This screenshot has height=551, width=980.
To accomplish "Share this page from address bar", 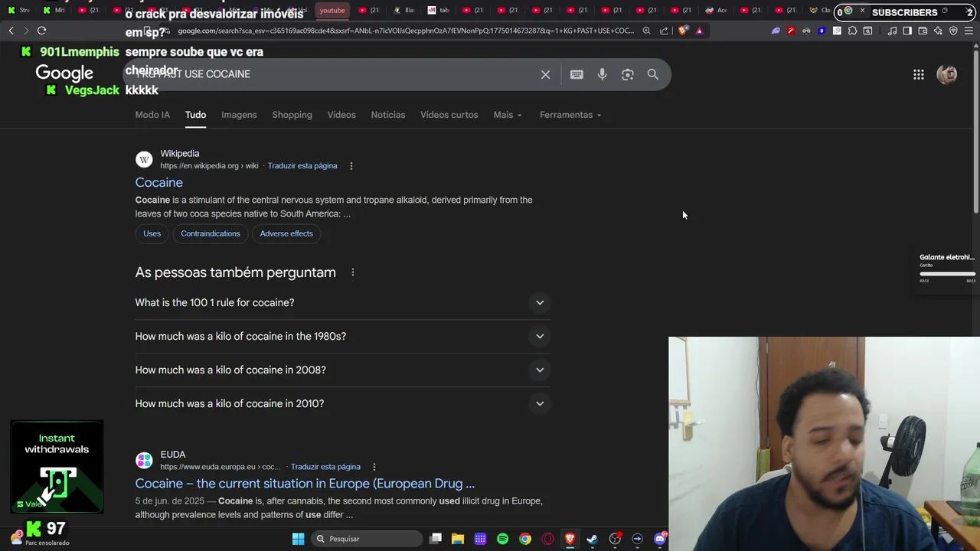I will (664, 31).
